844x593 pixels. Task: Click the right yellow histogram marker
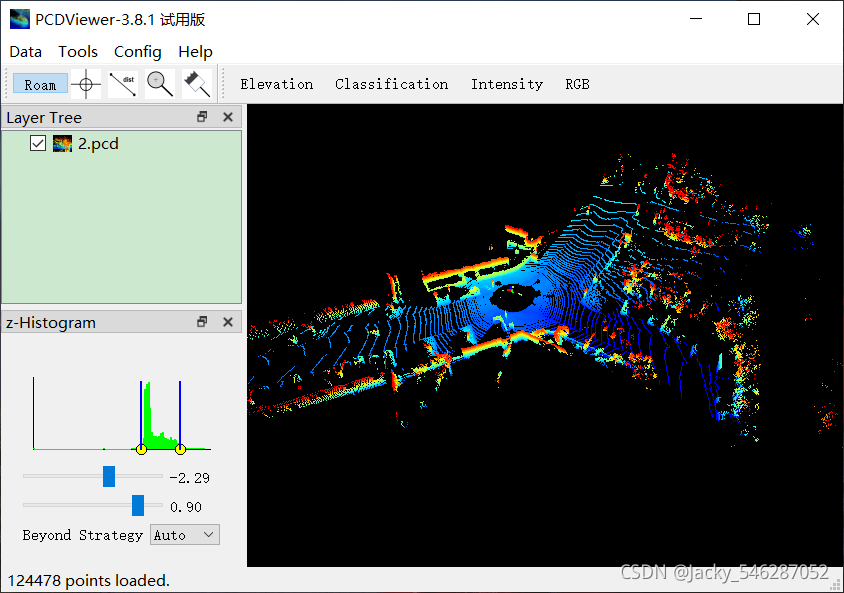[180, 449]
